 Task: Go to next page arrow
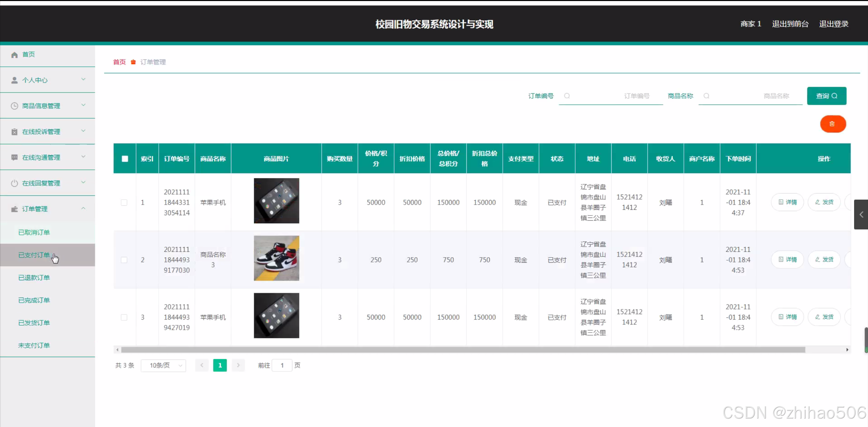[x=238, y=365]
